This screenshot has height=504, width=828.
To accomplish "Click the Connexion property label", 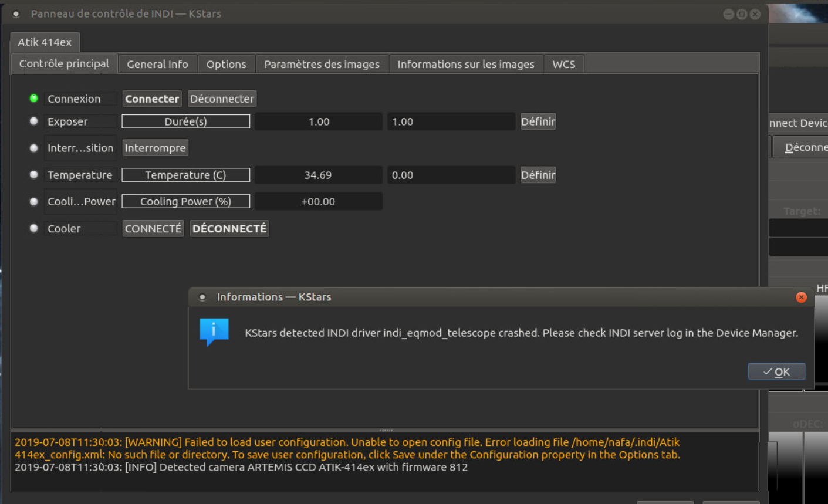I will [80, 99].
